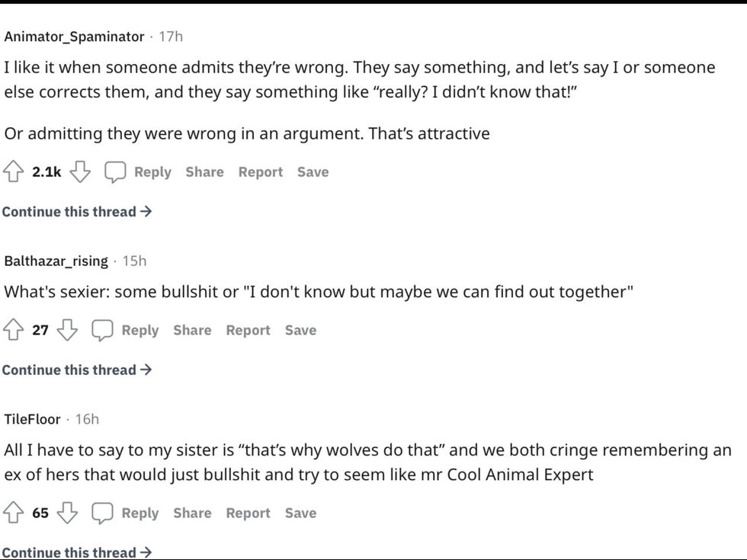Click comment bubble icon on TileFloor's comment
The width and height of the screenshot is (747, 560).
(102, 514)
